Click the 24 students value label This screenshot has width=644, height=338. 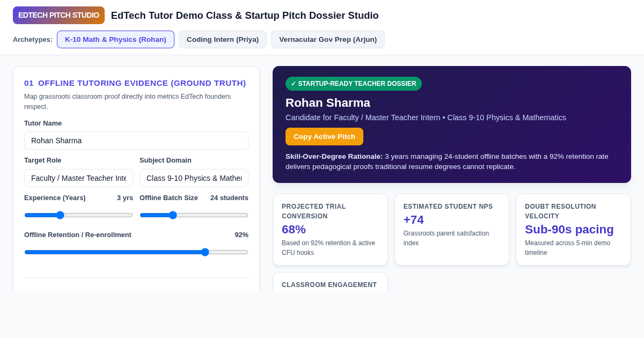click(x=229, y=198)
